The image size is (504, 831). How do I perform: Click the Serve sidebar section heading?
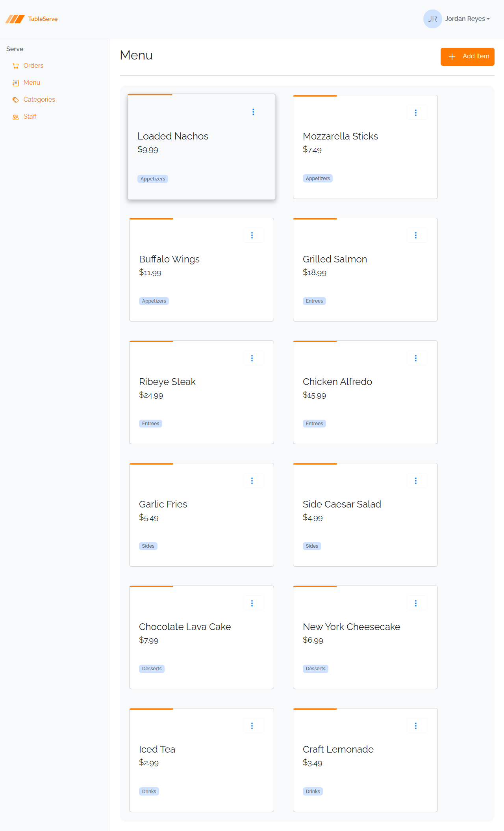click(15, 49)
